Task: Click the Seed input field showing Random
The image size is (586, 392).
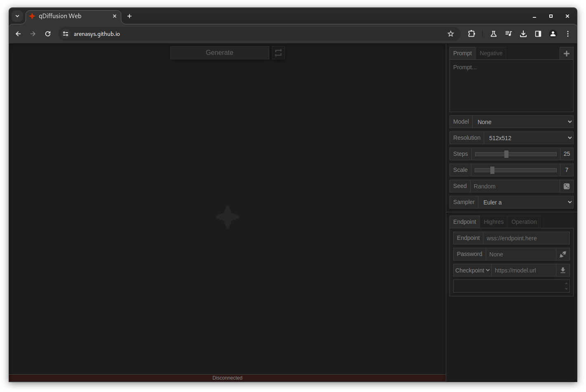Action: [515, 186]
